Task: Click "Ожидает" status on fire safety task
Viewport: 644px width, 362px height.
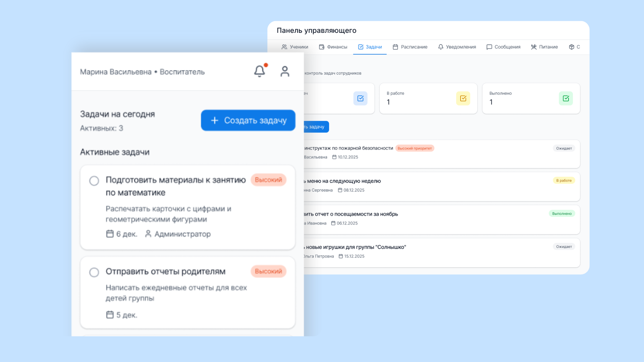Action: point(564,148)
